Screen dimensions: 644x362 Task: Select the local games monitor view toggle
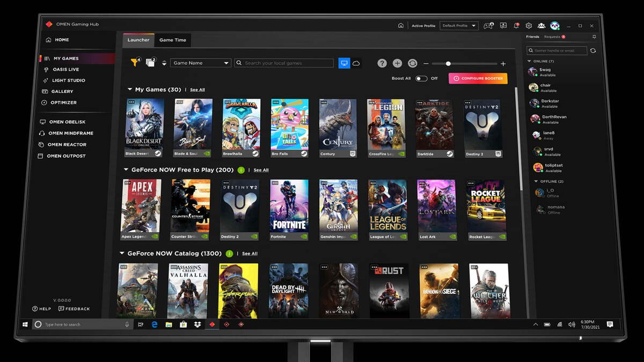pos(344,63)
